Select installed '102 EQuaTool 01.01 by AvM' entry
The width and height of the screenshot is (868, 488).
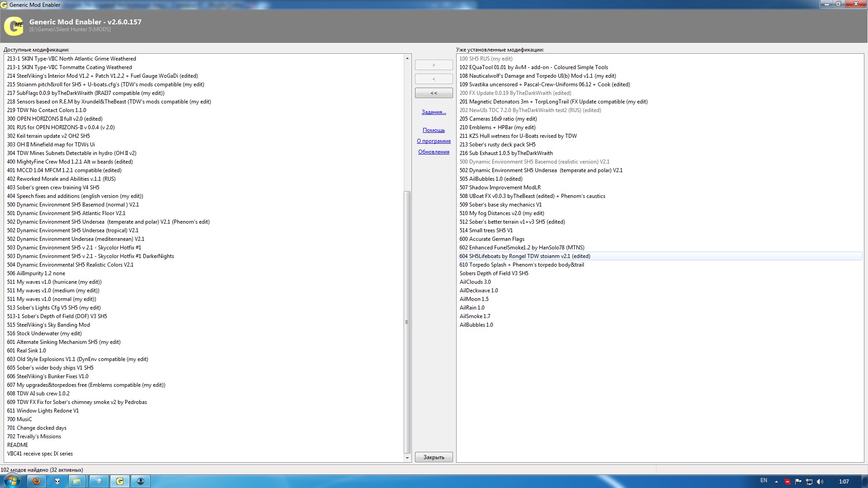(533, 67)
